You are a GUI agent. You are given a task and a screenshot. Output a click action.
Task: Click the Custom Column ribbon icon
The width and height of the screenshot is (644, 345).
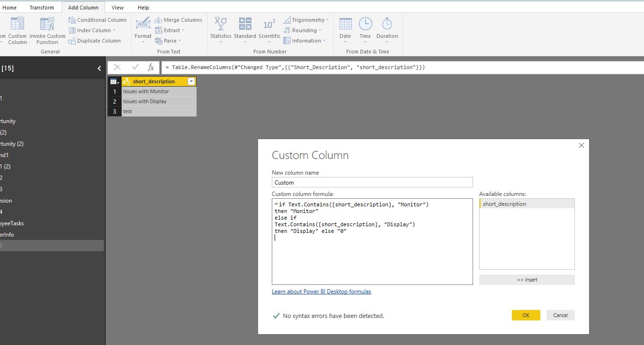point(18,31)
